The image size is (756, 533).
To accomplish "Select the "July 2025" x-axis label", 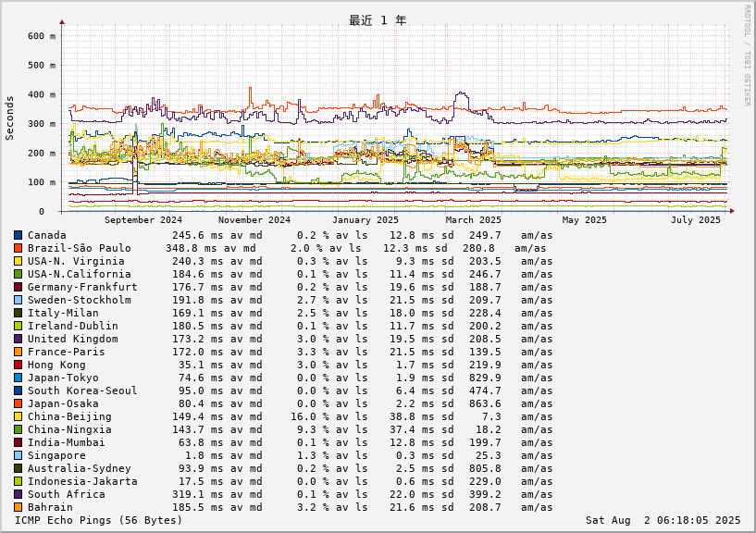I will (x=695, y=220).
